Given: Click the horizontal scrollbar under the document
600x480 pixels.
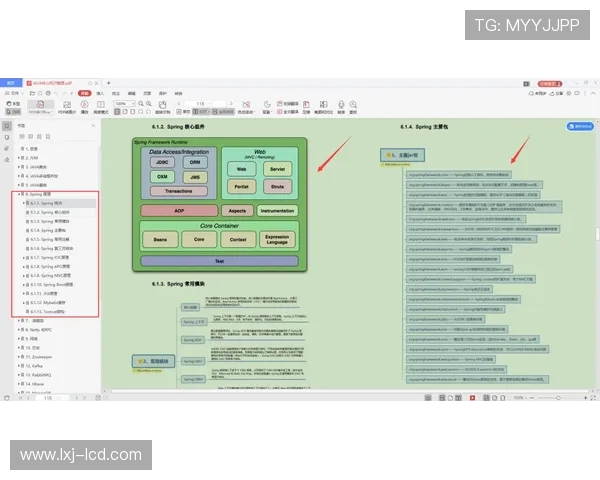Looking at the screenshot, I should coord(349,391).
